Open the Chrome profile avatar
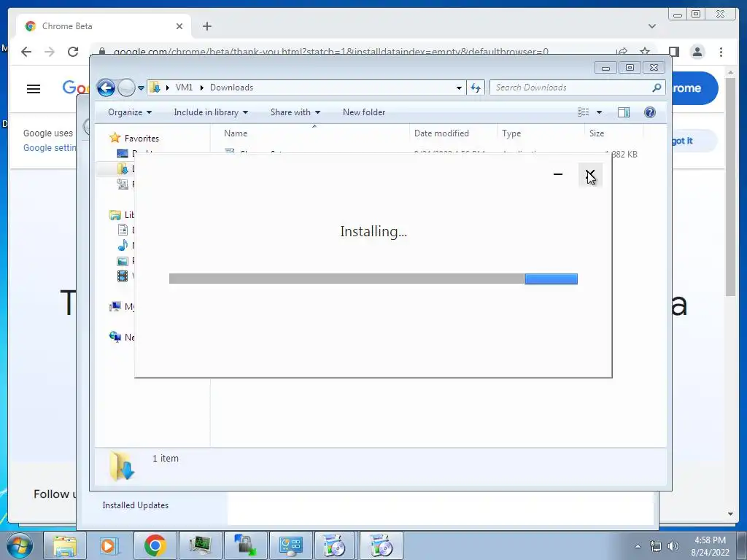747x560 pixels. 697,52
